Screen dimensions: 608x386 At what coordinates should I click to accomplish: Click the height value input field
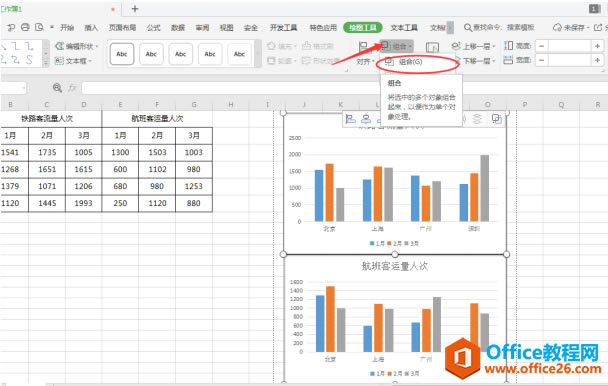(570, 46)
